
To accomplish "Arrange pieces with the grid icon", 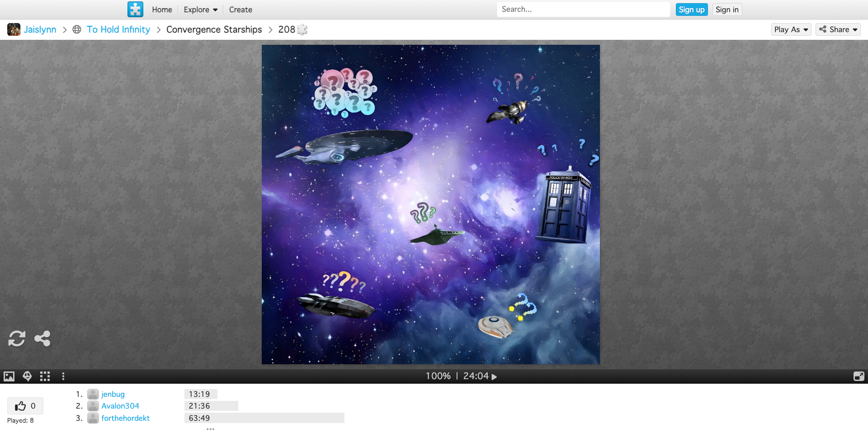I will [45, 376].
